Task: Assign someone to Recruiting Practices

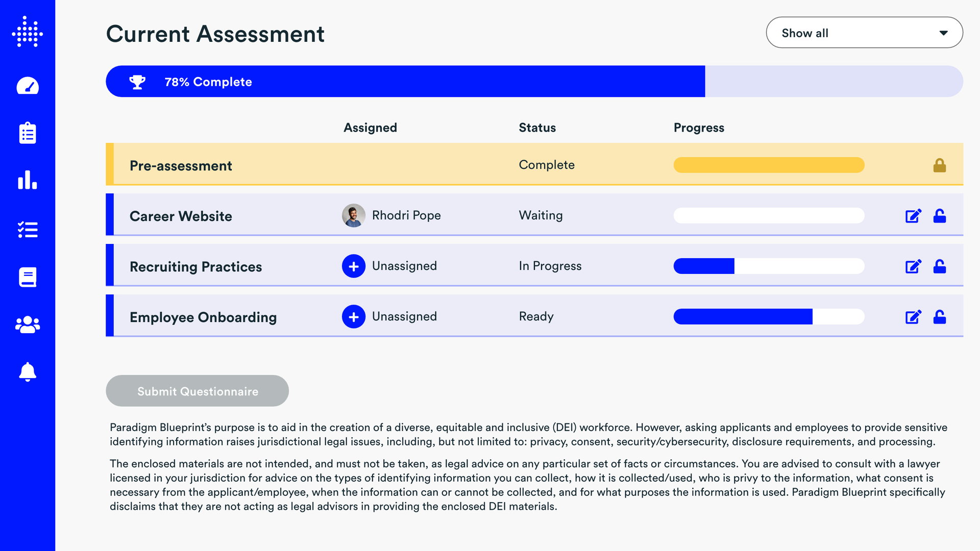Action: (x=354, y=266)
